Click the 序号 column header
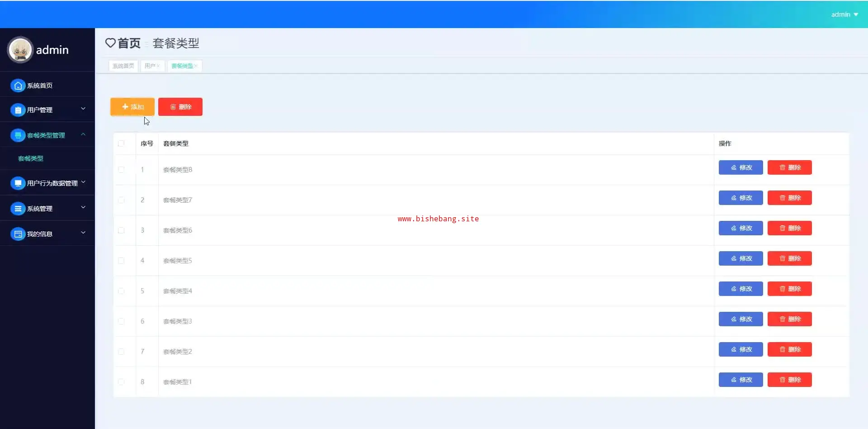Image resolution: width=868 pixels, height=429 pixels. (147, 143)
